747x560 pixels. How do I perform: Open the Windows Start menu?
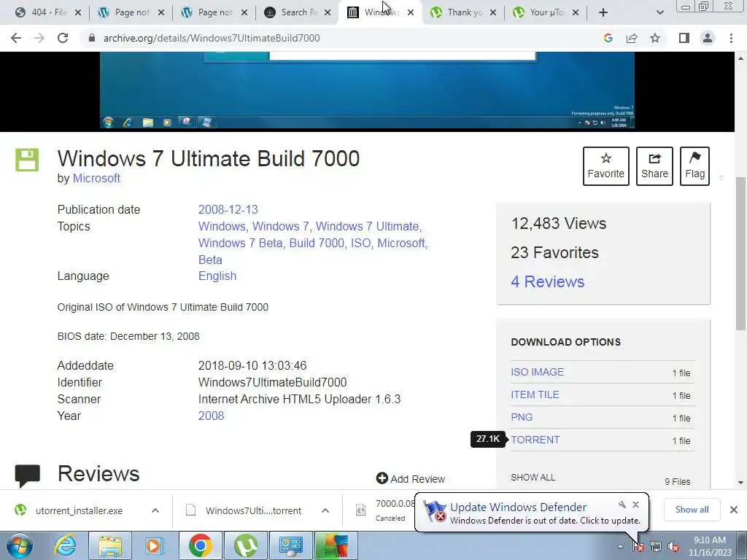coord(20,545)
